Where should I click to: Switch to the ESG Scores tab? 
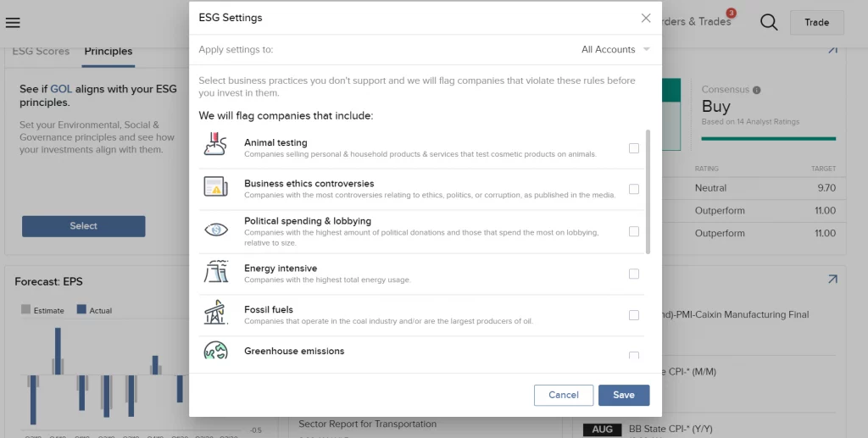[x=41, y=51]
